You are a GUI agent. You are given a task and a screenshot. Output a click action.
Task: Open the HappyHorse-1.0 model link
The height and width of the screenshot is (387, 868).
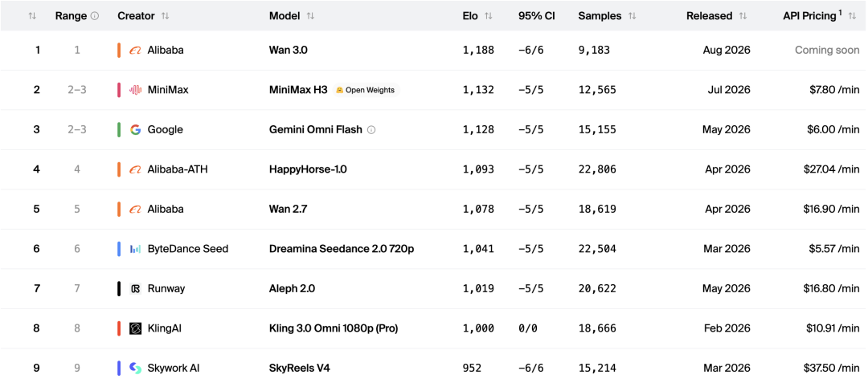click(x=308, y=169)
